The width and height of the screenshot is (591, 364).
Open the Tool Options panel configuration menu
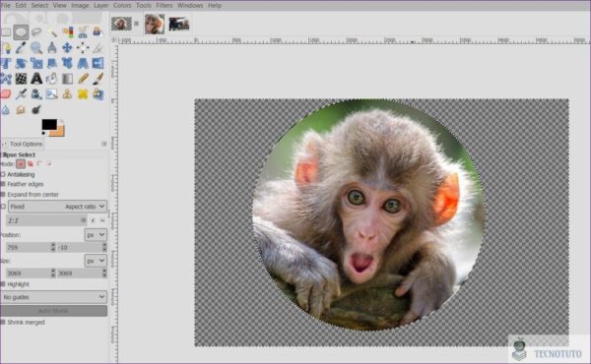(x=104, y=144)
